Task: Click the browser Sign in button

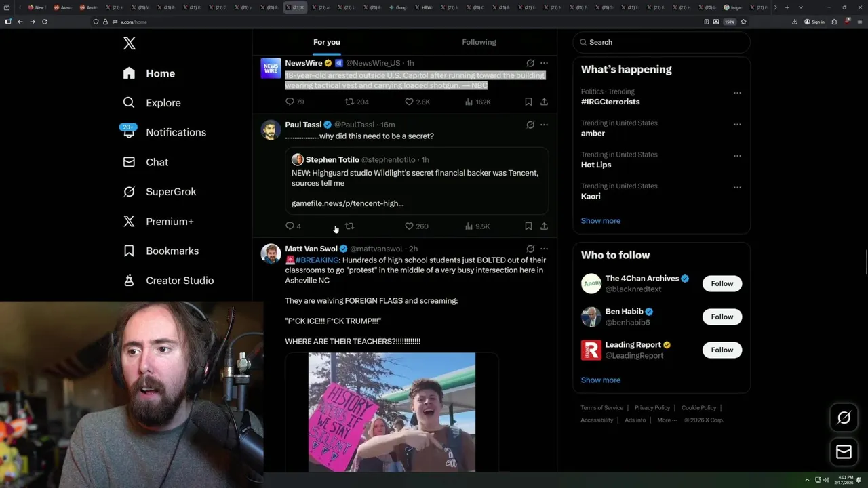Action: (814, 22)
